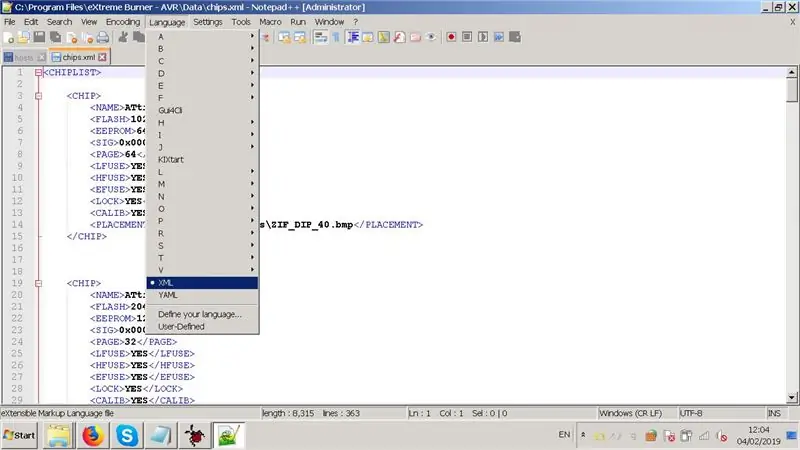Image resolution: width=800 pixels, height=450 pixels.
Task: Open the Document Map toolbar icon
Action: 384,37
